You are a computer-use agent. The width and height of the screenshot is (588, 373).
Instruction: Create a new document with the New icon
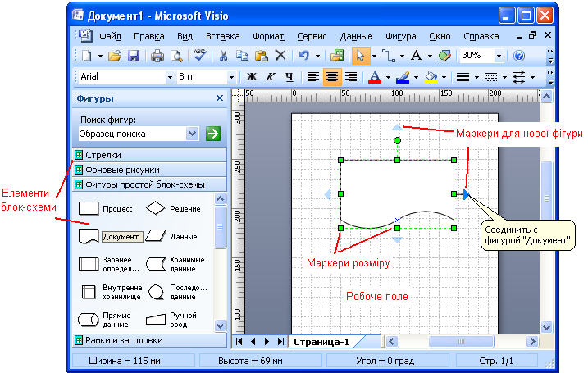click(87, 57)
